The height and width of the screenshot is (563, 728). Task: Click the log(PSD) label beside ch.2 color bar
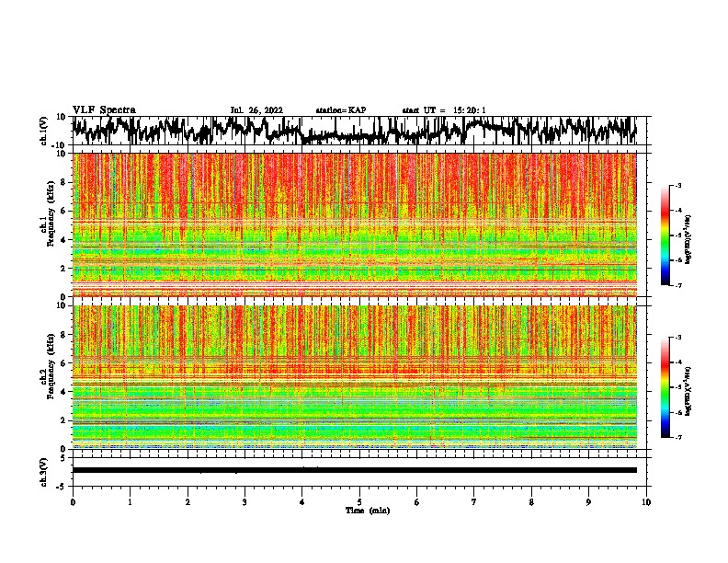688,392
